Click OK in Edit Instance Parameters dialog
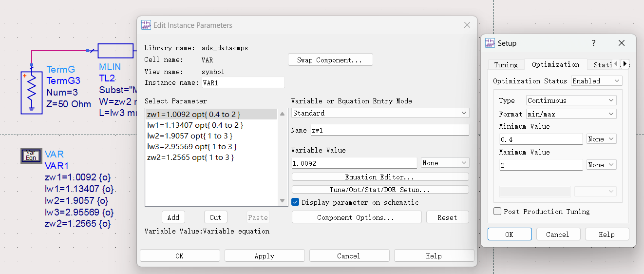This screenshot has width=644, height=274. 180,255
